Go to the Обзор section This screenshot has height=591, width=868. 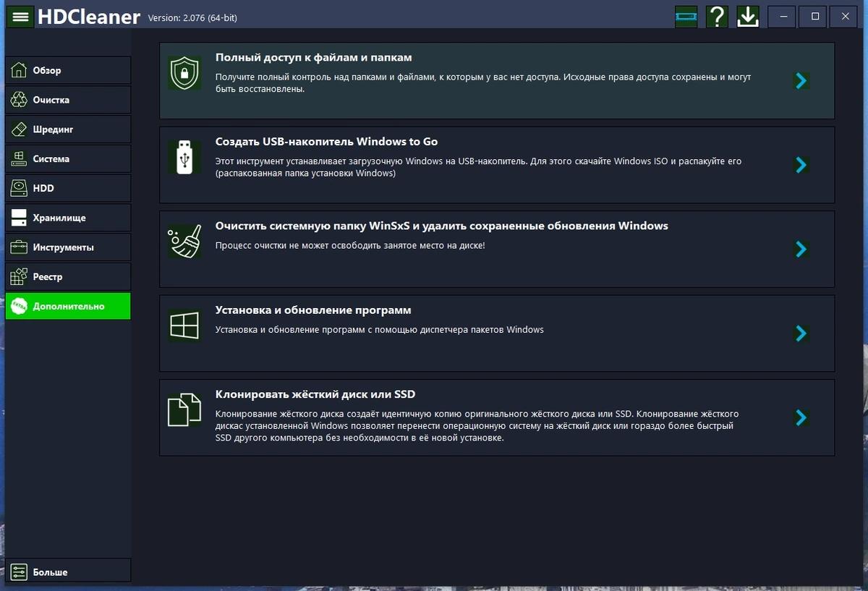pyautogui.click(x=68, y=70)
